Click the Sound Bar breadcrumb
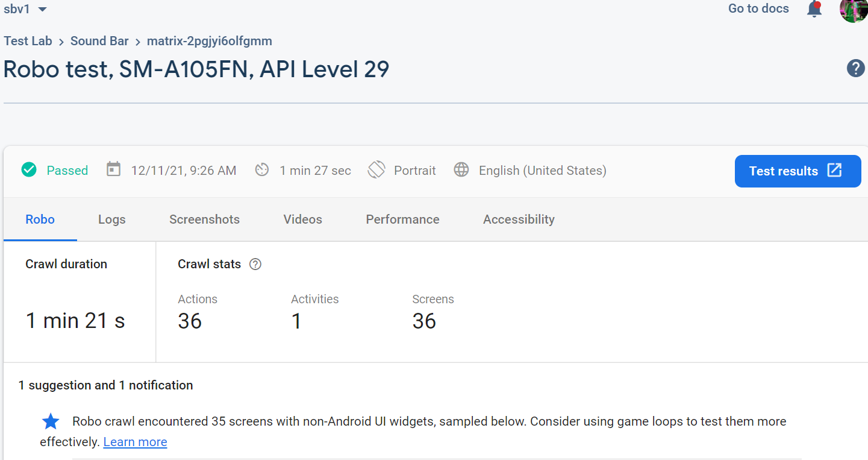 point(99,40)
